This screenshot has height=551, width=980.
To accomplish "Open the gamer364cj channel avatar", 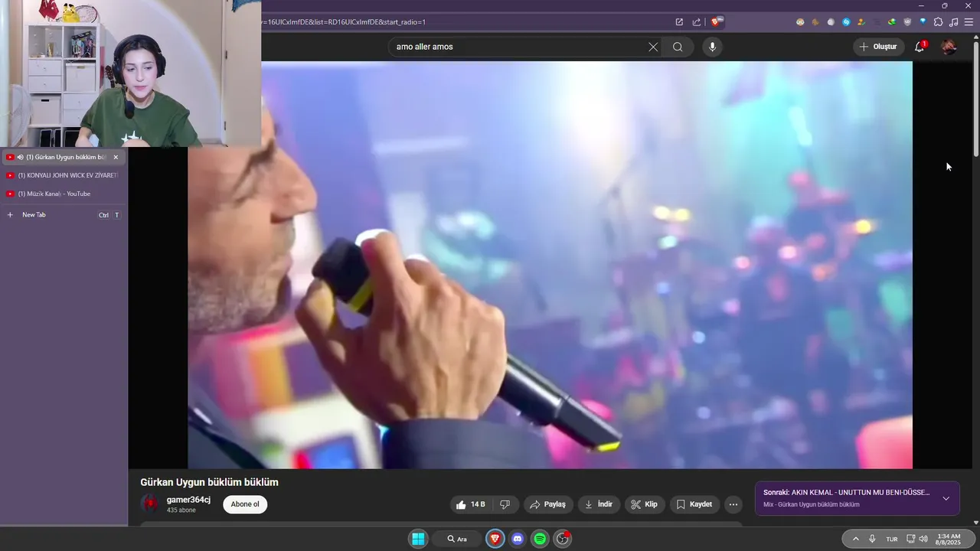I will [150, 504].
